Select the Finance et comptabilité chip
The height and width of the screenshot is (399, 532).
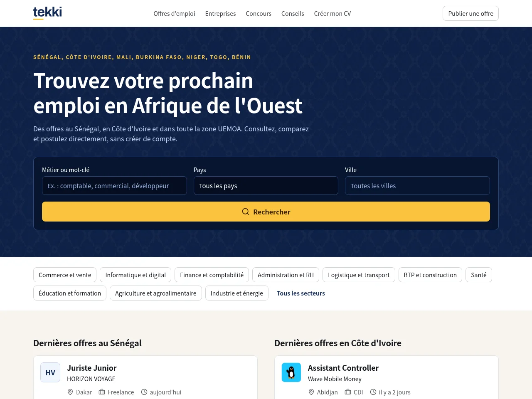coord(212,275)
